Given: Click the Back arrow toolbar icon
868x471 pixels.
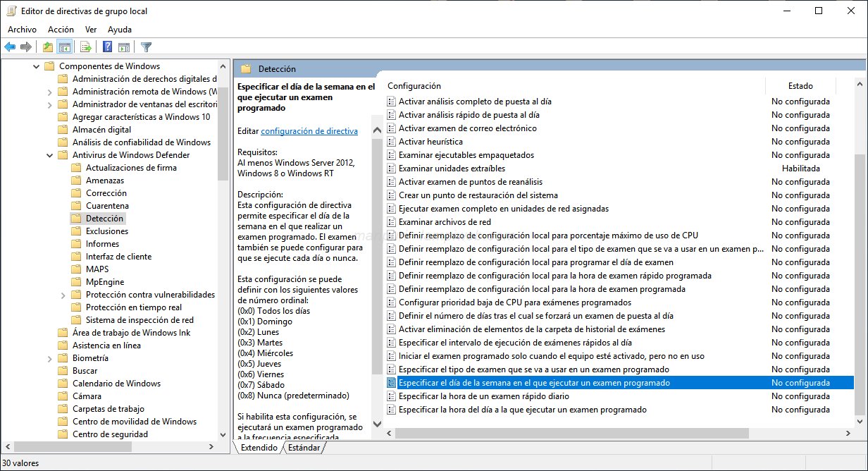Looking at the screenshot, I should coord(10,47).
